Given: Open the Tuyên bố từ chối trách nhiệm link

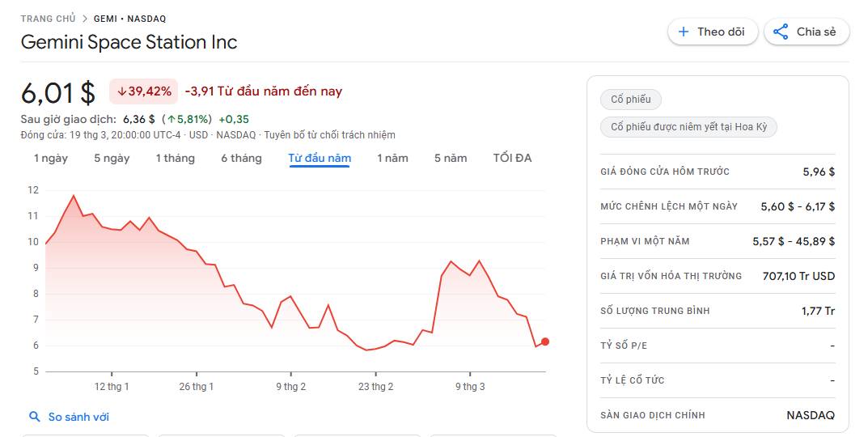Looking at the screenshot, I should click(x=329, y=134).
